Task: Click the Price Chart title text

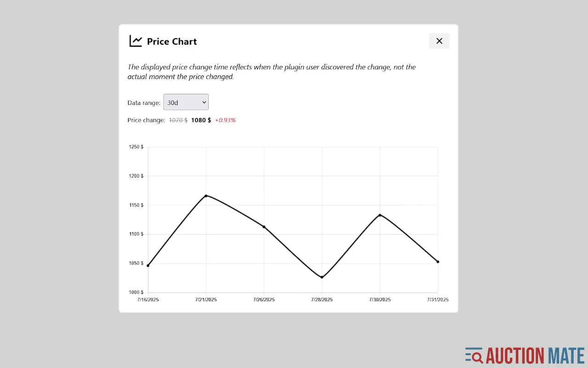Action: coord(171,41)
